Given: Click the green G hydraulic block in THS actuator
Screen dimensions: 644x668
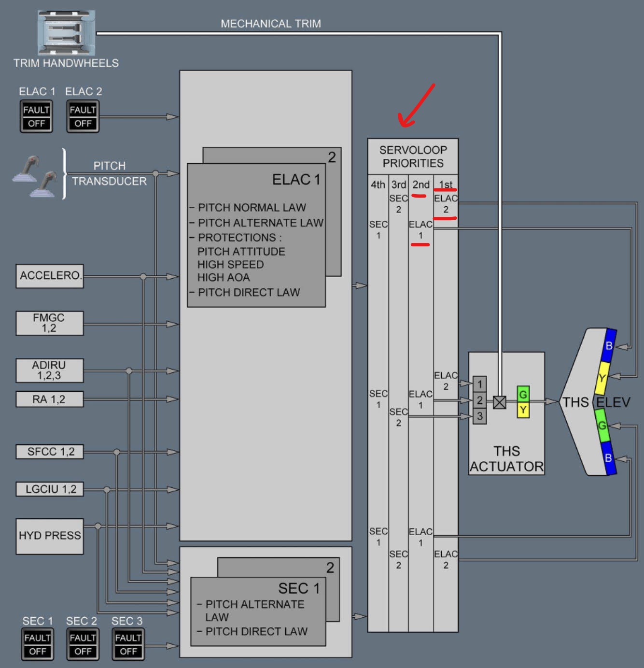Looking at the screenshot, I should [x=523, y=394].
